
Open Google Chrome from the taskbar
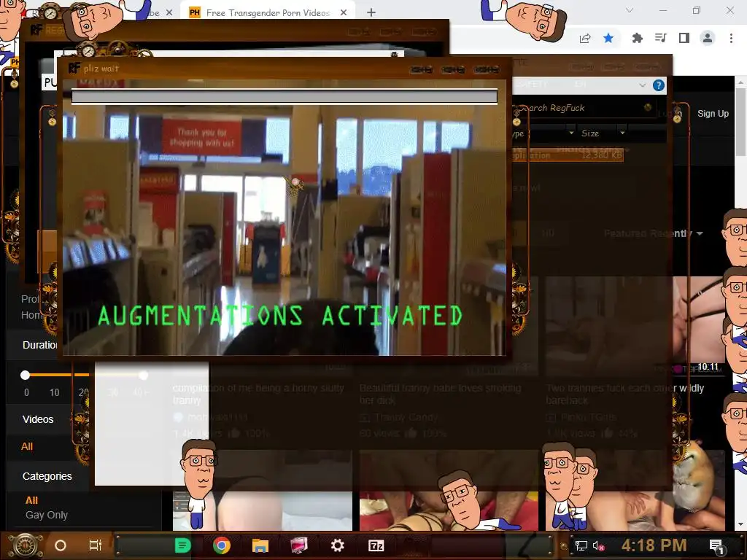222,545
